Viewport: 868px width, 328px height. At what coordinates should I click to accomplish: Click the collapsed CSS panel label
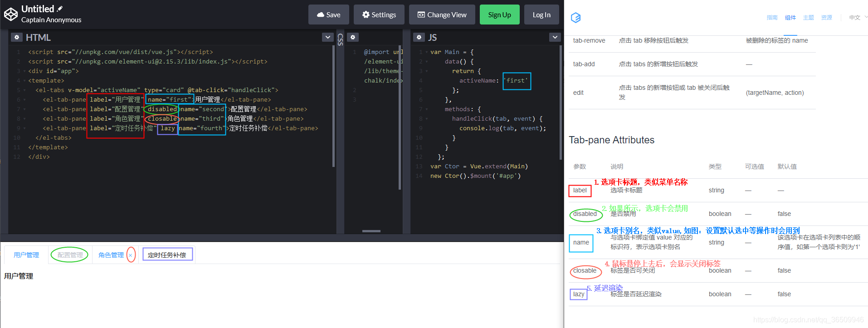[340, 39]
